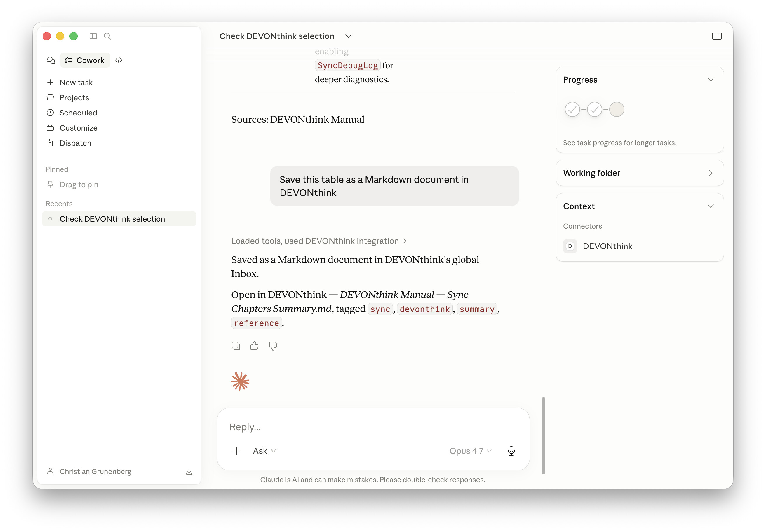Toggle the left sidebar icon
Viewport: 766px width, 532px height.
click(93, 36)
